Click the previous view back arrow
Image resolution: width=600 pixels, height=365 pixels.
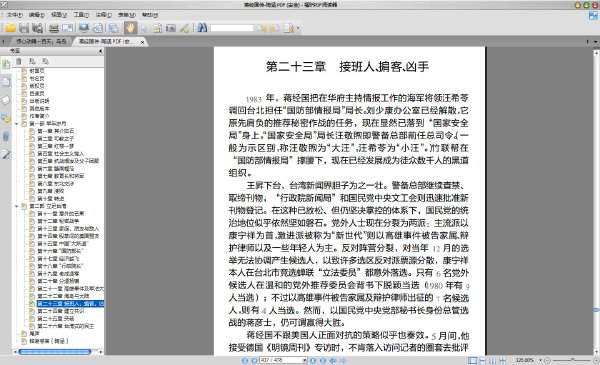(x=333, y=360)
